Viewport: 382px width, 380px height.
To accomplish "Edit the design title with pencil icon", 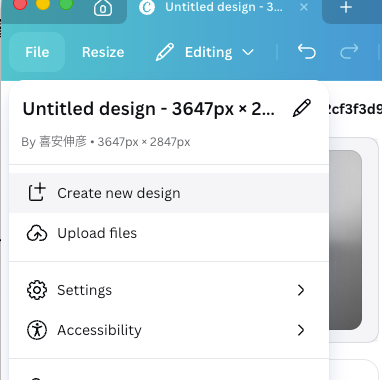I will click(x=302, y=108).
